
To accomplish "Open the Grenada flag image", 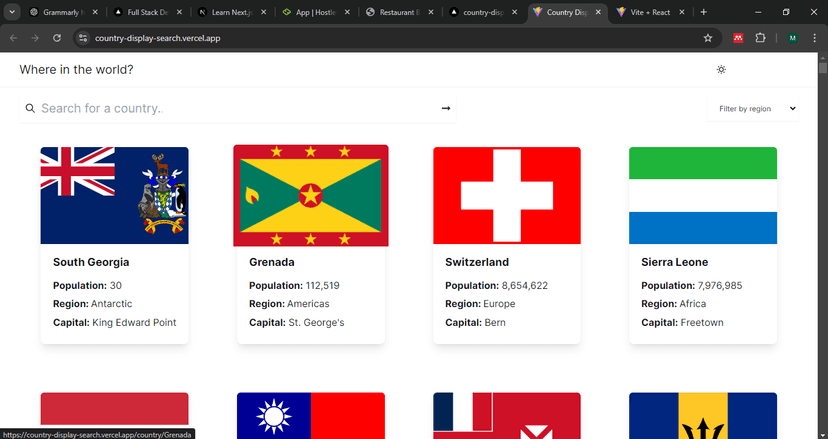I will click(x=311, y=195).
